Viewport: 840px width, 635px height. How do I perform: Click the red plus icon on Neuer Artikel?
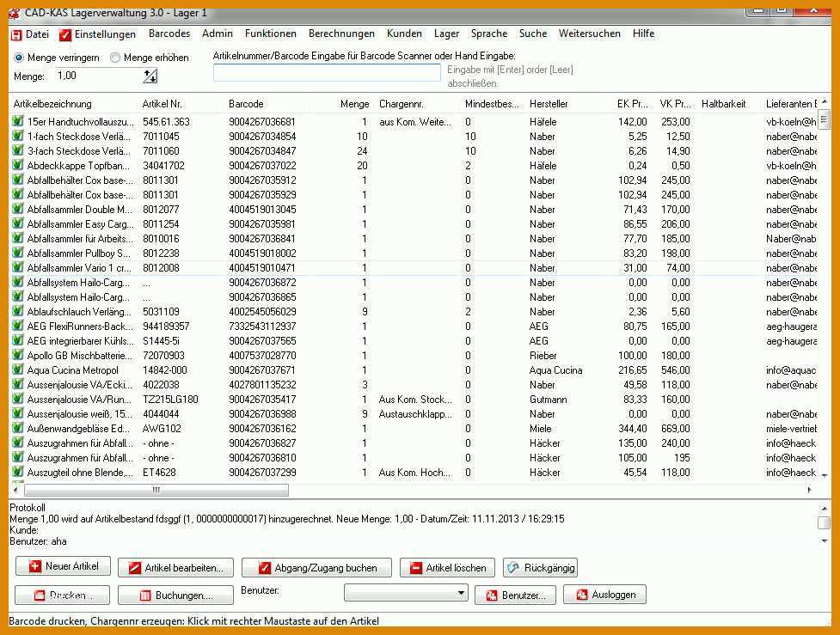coord(35,566)
